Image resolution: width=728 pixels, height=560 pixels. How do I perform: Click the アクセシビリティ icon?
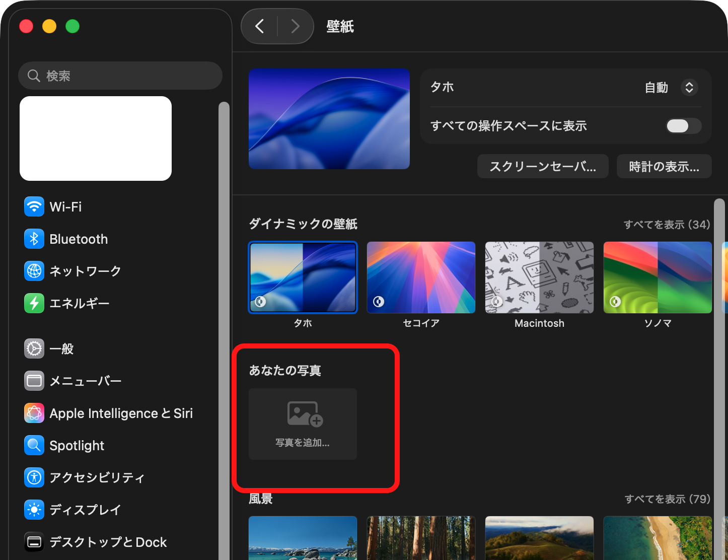pyautogui.click(x=34, y=477)
